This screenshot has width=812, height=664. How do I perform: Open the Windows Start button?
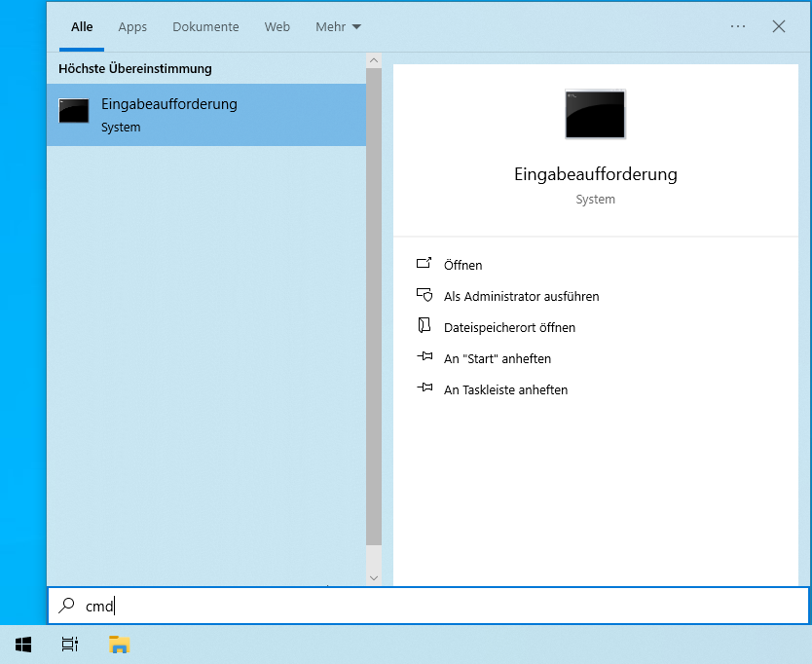point(23,644)
